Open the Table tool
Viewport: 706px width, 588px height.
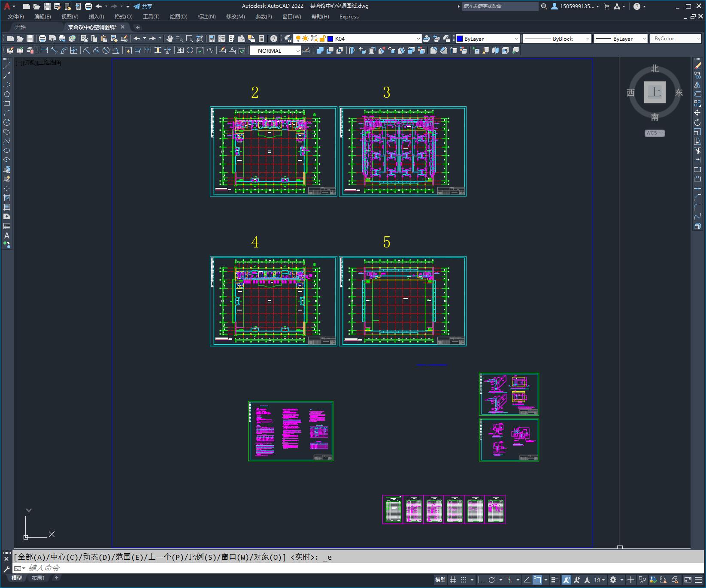7,226
